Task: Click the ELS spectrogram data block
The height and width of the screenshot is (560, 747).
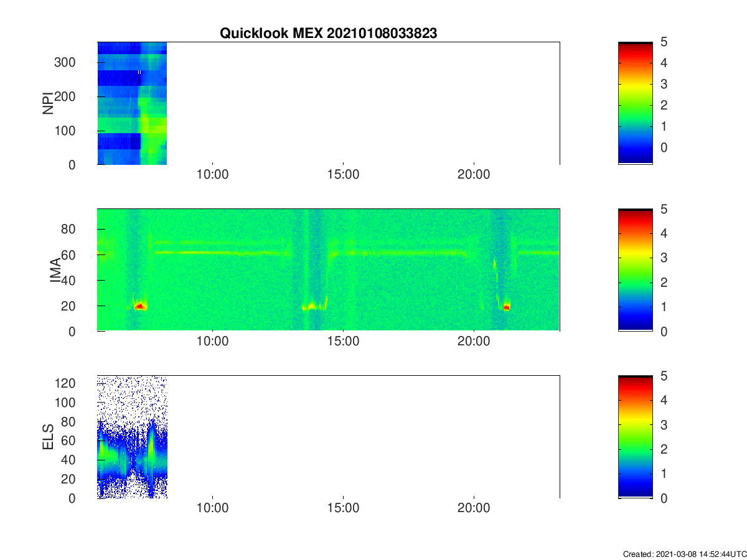Action: 132,437
